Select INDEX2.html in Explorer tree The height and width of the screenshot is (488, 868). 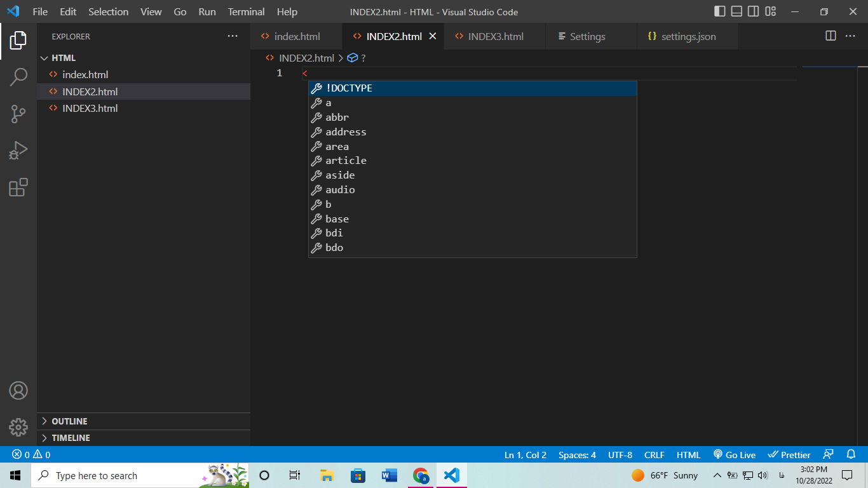point(144,91)
